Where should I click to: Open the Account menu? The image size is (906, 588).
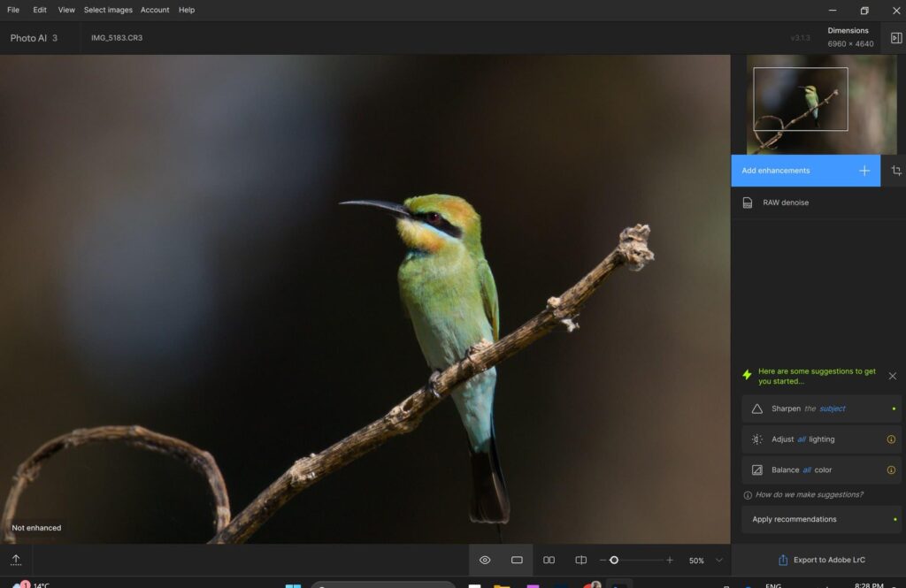click(x=155, y=10)
